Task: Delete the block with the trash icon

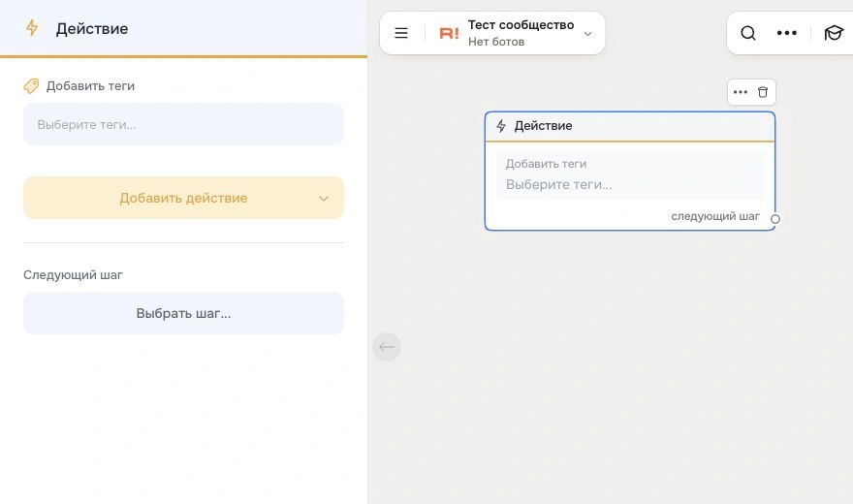Action: [763, 92]
